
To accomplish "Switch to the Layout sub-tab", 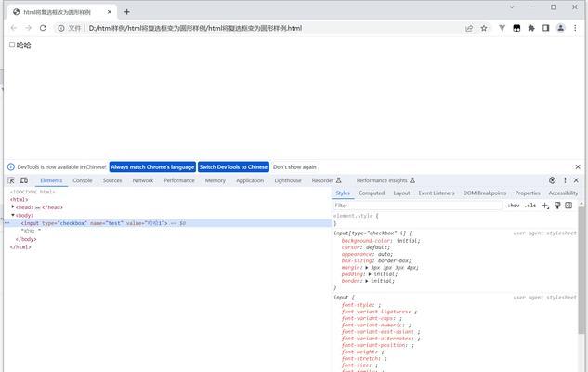I will pos(401,193).
